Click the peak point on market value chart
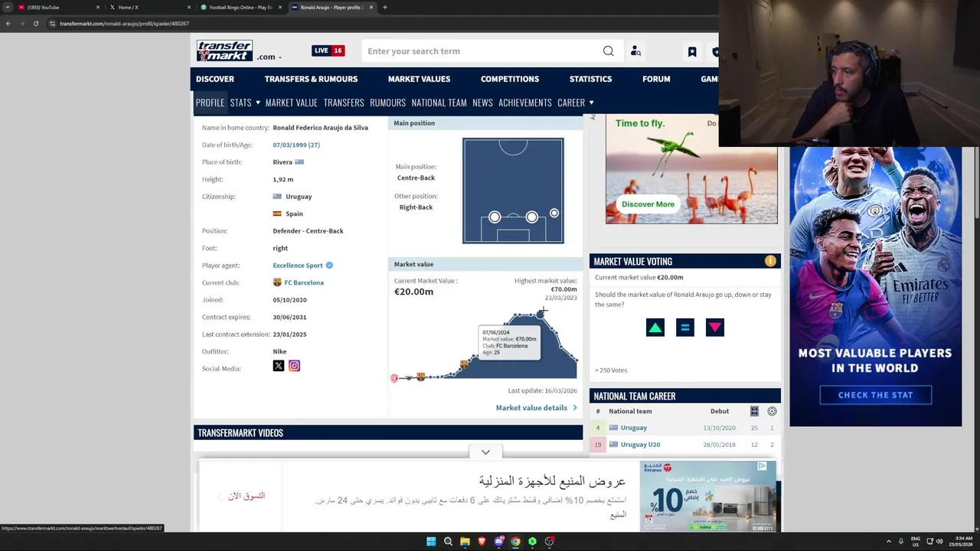The width and height of the screenshot is (980, 551). 541,314
